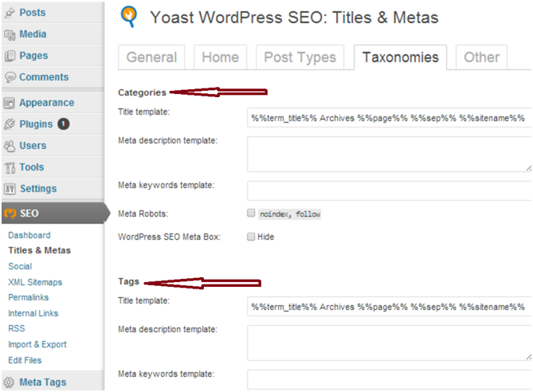Open the Post Types tab

[x=300, y=57]
